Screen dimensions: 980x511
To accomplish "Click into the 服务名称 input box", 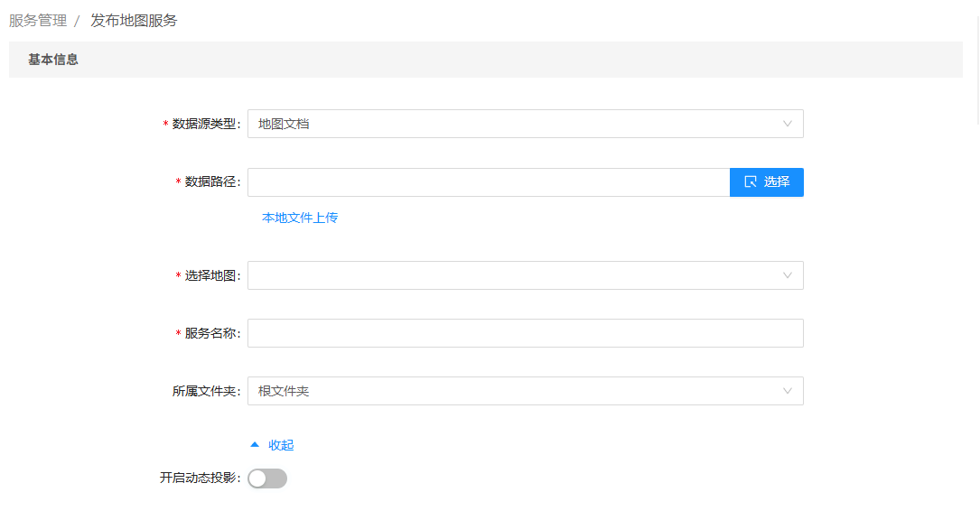I will (525, 333).
